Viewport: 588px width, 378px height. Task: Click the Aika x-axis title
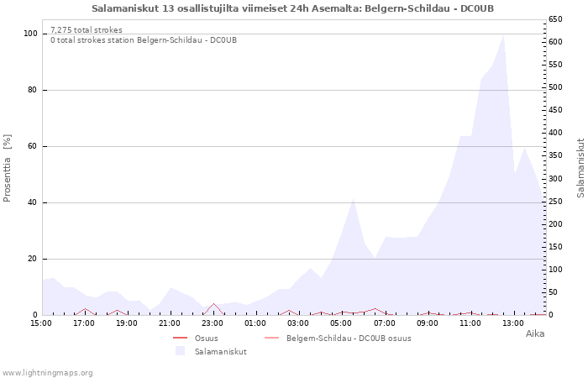(534, 333)
